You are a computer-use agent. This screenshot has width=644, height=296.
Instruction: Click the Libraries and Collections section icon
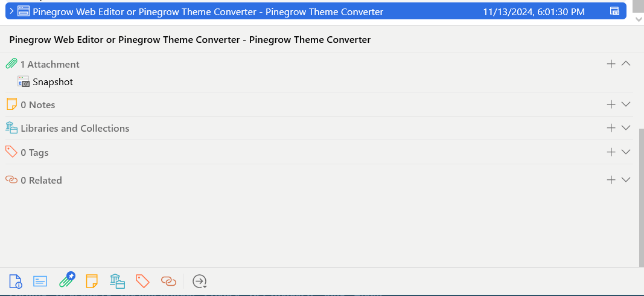[x=11, y=128]
